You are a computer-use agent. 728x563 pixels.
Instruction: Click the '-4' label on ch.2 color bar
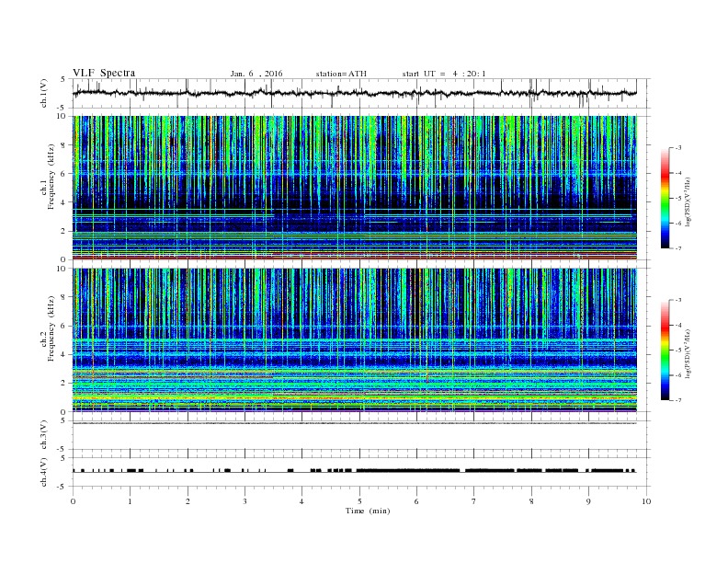[x=677, y=325]
